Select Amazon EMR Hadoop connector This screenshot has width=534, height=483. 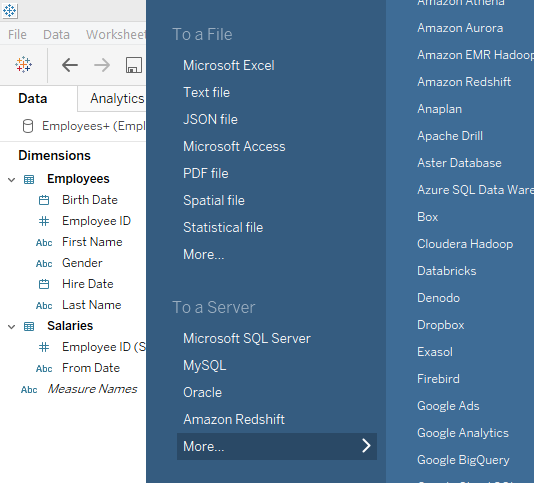click(x=475, y=55)
